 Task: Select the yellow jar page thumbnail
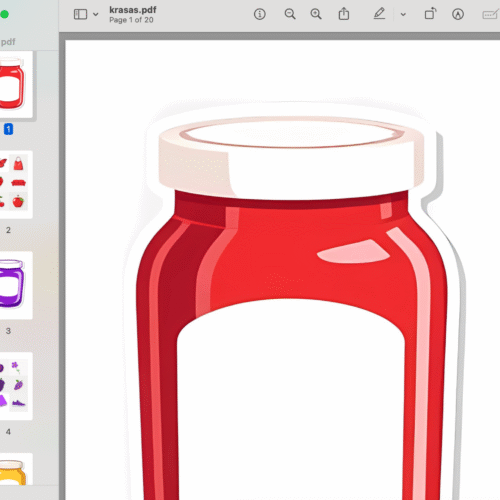[15, 470]
